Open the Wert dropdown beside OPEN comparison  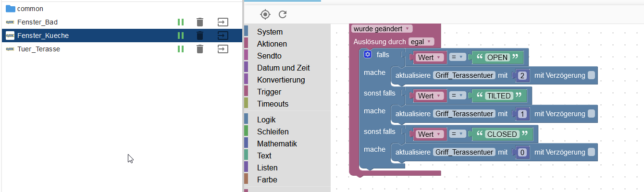429,58
